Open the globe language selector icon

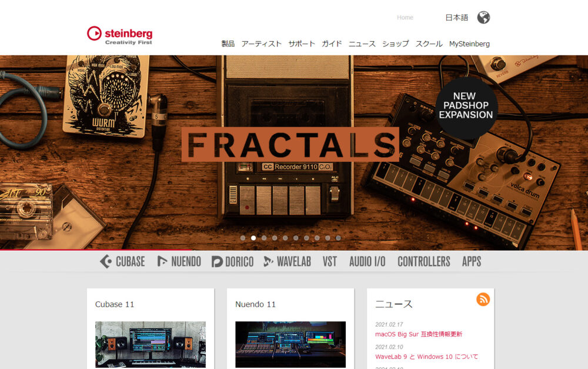(483, 17)
